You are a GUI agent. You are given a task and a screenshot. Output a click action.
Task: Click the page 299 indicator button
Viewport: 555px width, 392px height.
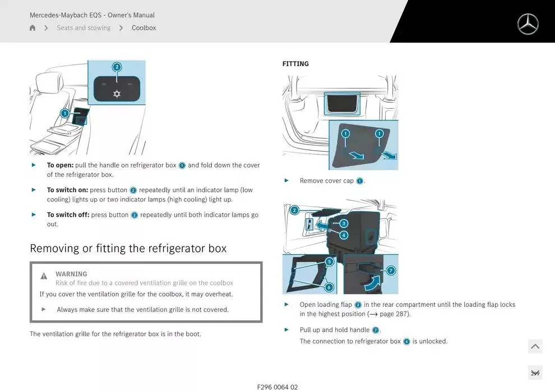tap(535, 373)
